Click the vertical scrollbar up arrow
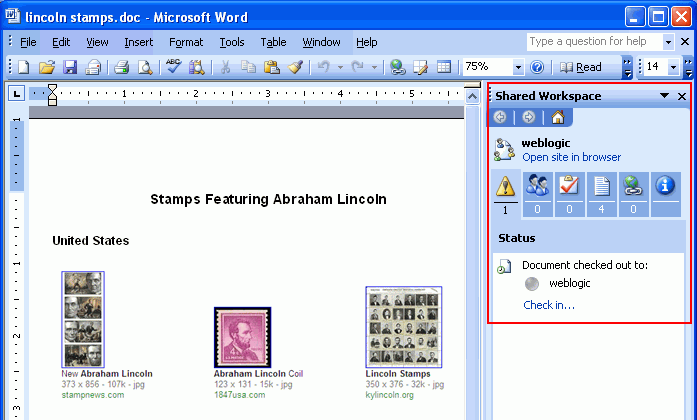 click(x=472, y=96)
